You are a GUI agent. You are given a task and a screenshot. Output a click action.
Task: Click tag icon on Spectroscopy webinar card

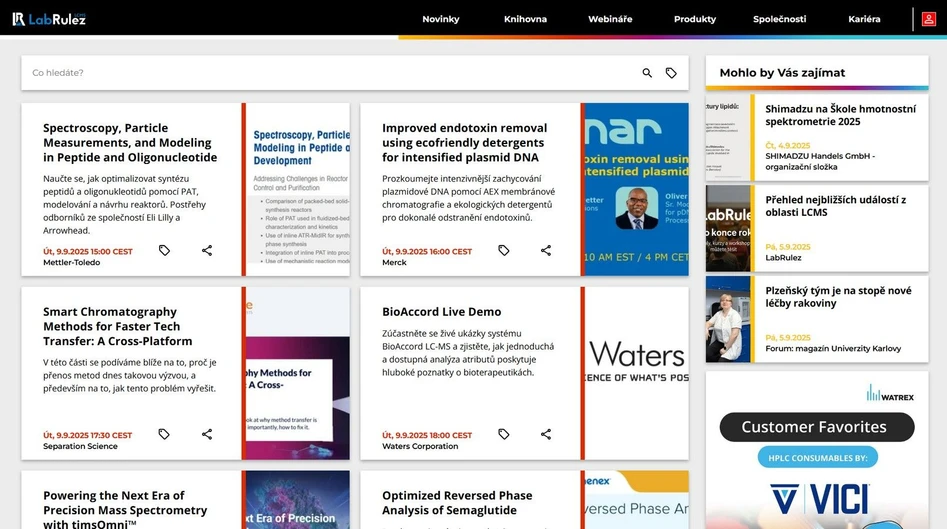(x=164, y=250)
